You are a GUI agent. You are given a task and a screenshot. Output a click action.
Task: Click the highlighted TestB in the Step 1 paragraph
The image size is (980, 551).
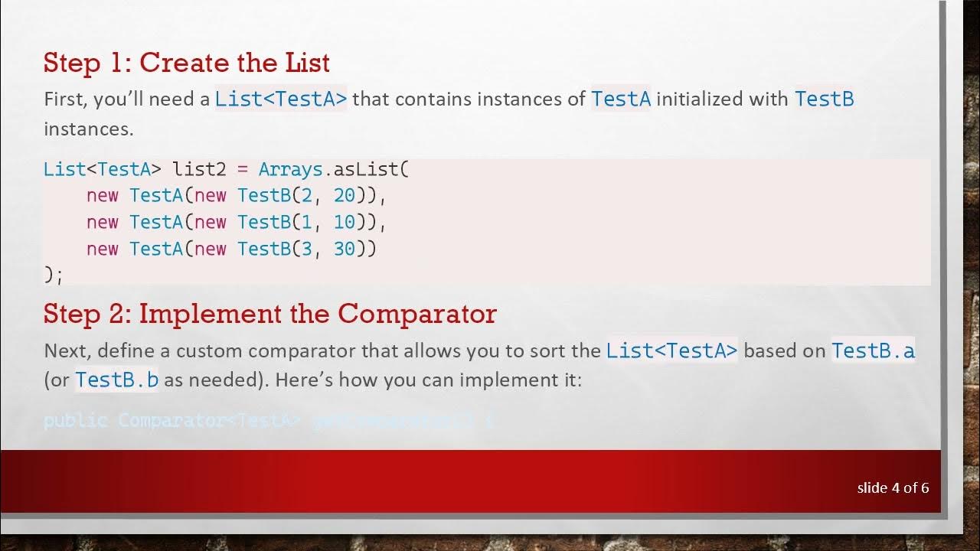pos(824,99)
